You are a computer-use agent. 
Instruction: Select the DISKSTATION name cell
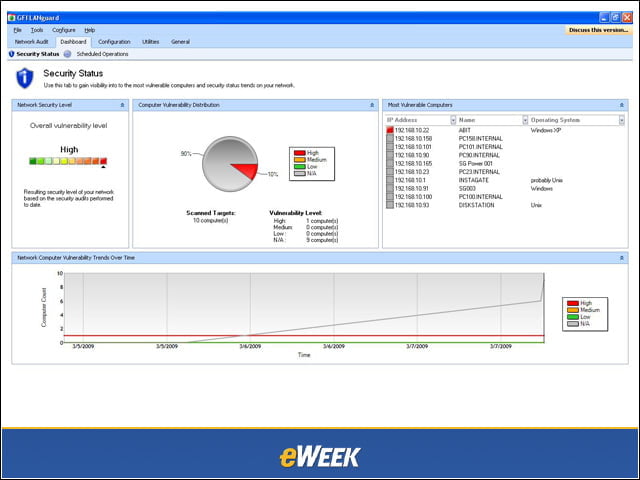click(476, 205)
